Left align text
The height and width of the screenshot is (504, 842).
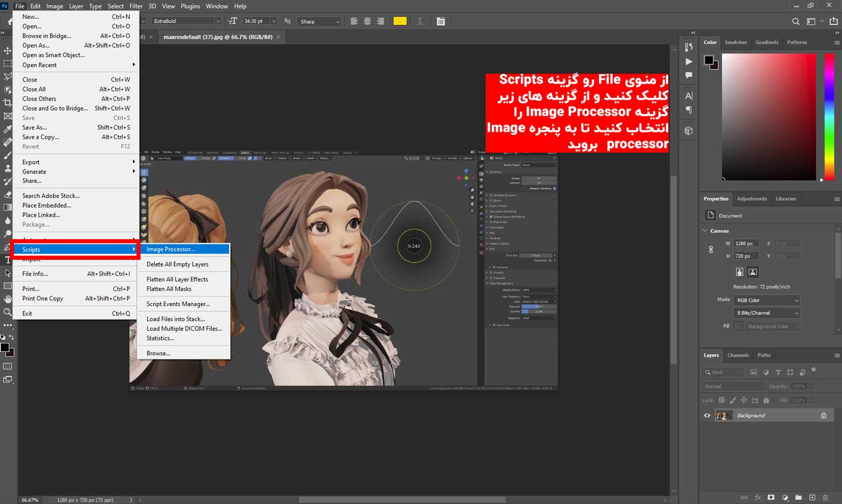pyautogui.click(x=354, y=21)
